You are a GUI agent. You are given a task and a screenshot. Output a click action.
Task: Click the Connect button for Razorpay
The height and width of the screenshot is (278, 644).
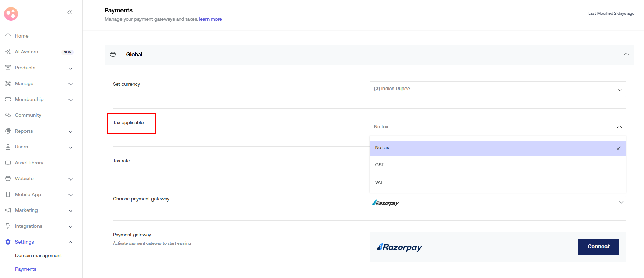click(x=598, y=247)
